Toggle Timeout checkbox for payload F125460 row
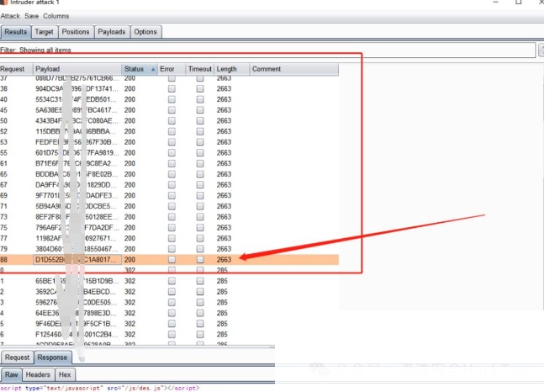550x392 pixels. tap(200, 335)
